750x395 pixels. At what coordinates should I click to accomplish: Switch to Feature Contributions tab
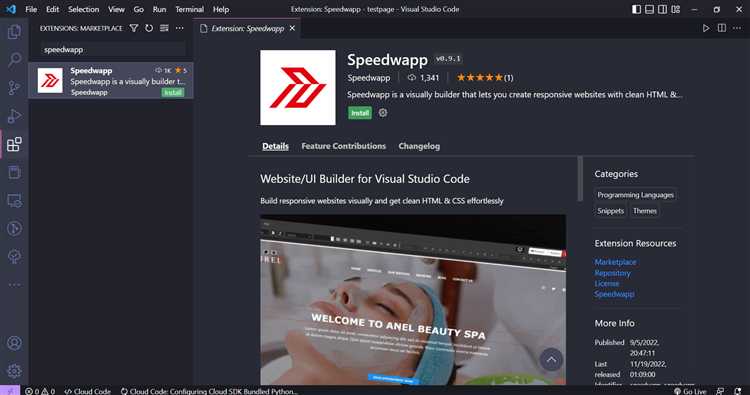(x=343, y=146)
